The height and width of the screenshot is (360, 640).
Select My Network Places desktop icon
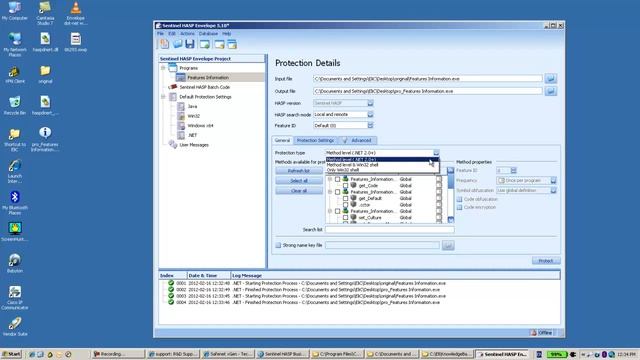click(x=15, y=45)
